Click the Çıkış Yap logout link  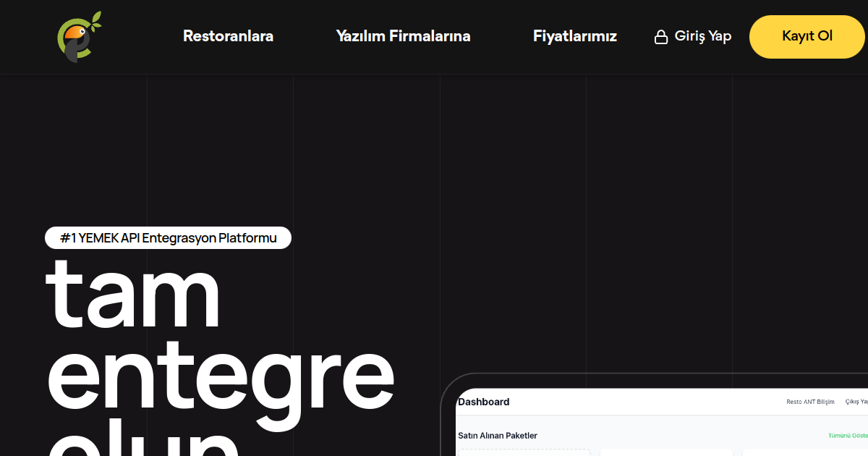point(856,402)
